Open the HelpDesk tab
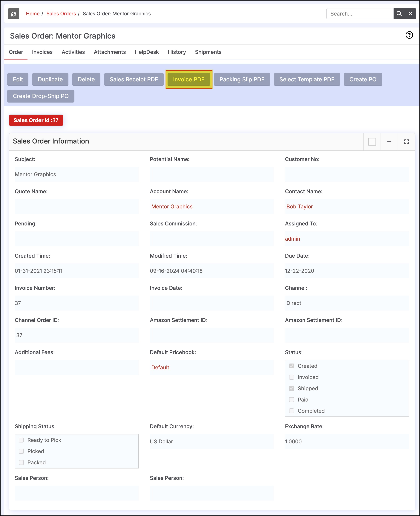Viewport: 420px width, 516px height. 147,52
